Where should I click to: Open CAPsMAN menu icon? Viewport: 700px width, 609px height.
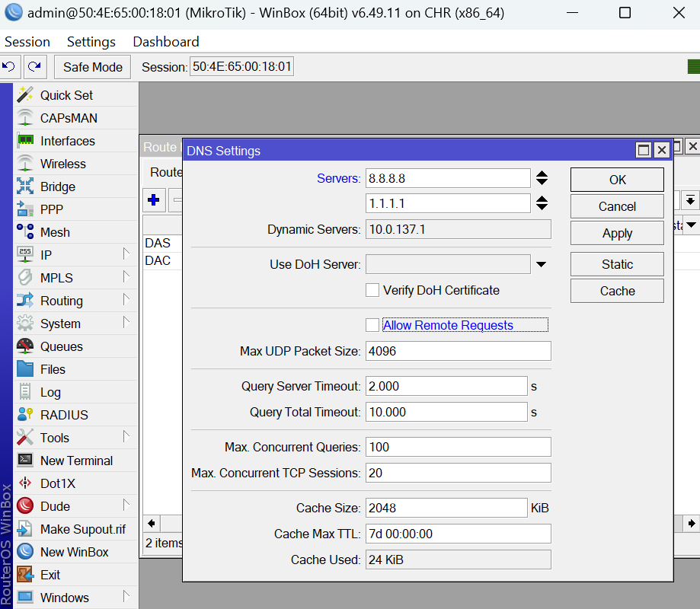[25, 118]
